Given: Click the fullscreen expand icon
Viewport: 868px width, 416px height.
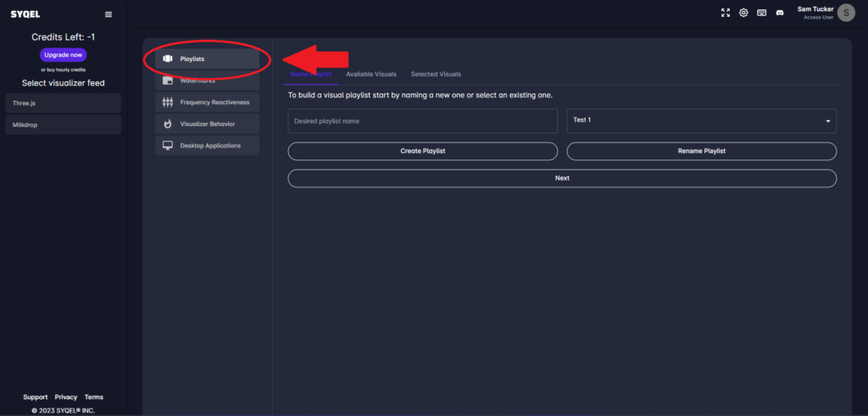Looking at the screenshot, I should point(725,13).
